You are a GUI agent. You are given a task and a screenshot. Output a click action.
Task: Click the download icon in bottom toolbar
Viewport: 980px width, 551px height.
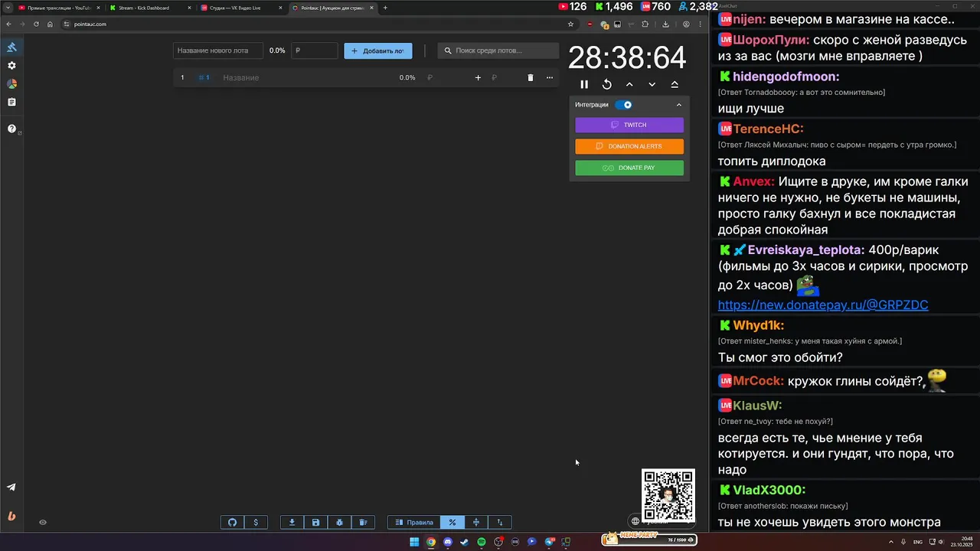click(x=292, y=522)
